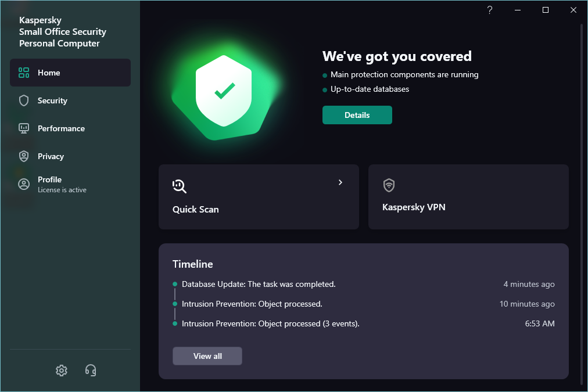Click the Quick Scan magnifier icon

(x=180, y=186)
